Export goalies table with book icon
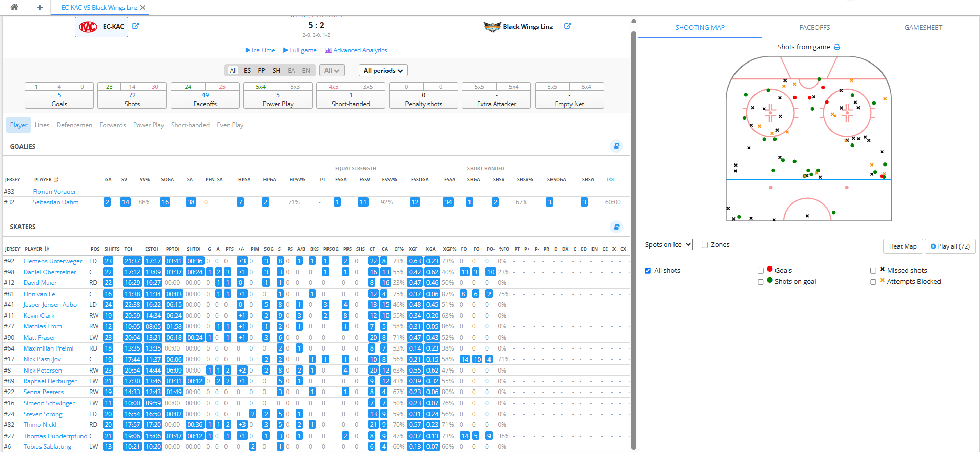This screenshot has height=452, width=980. pyautogui.click(x=616, y=146)
